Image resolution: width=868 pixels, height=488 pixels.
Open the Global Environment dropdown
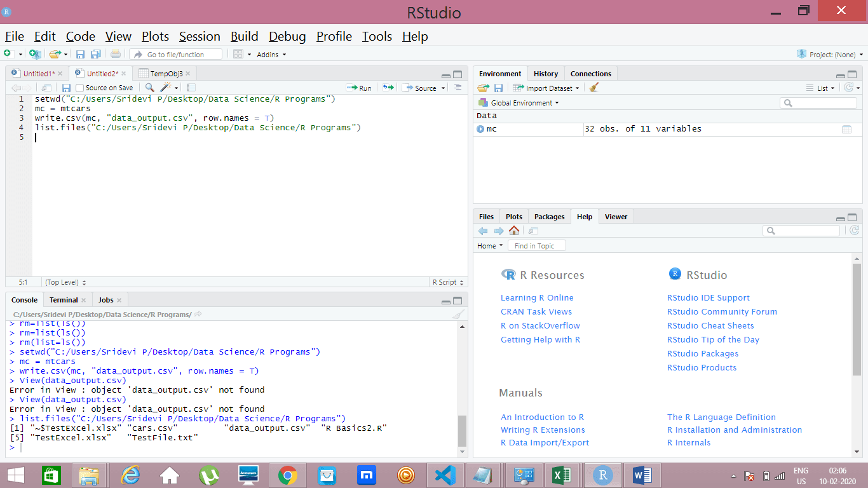[519, 103]
